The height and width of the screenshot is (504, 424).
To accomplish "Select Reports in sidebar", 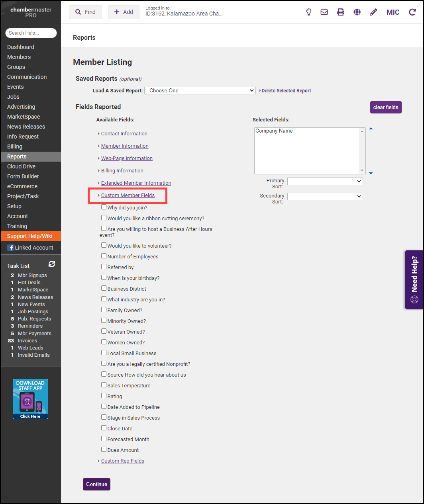I will (31, 156).
